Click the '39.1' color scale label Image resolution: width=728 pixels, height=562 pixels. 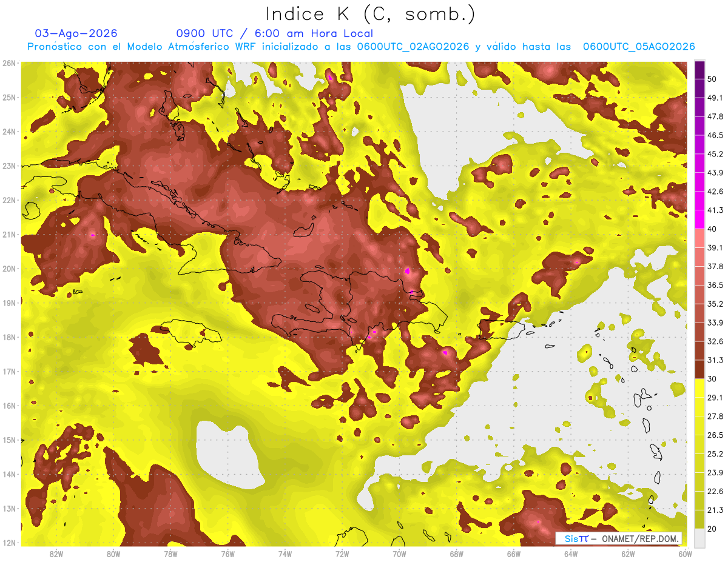click(715, 247)
